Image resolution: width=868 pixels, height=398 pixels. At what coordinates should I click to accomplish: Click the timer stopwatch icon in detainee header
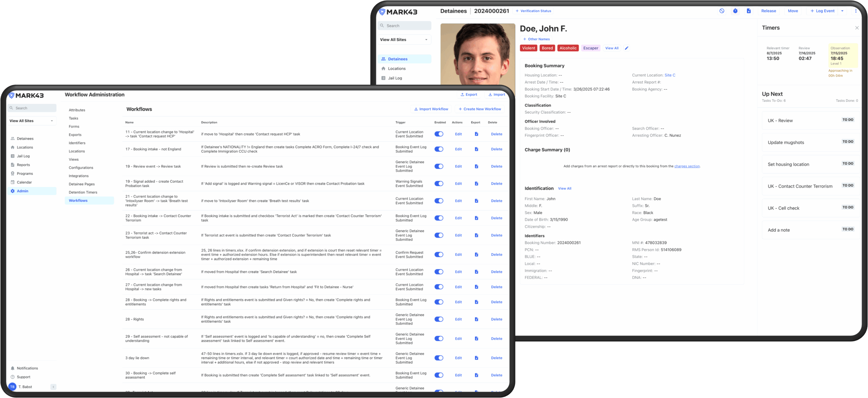735,11
